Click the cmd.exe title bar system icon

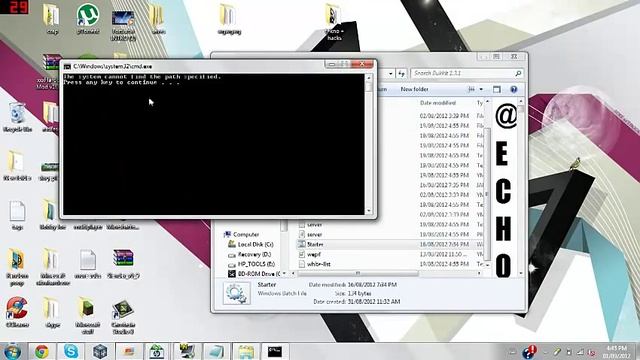point(67,66)
